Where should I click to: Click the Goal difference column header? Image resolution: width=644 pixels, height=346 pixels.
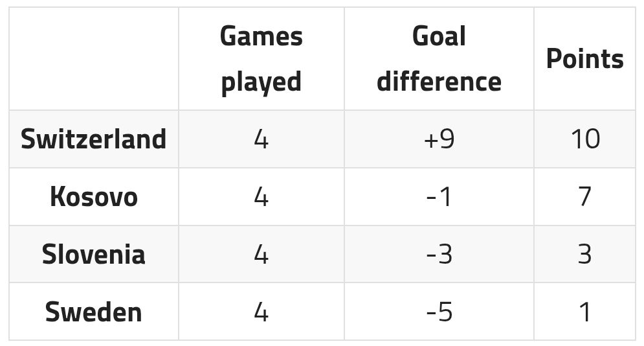439,59
